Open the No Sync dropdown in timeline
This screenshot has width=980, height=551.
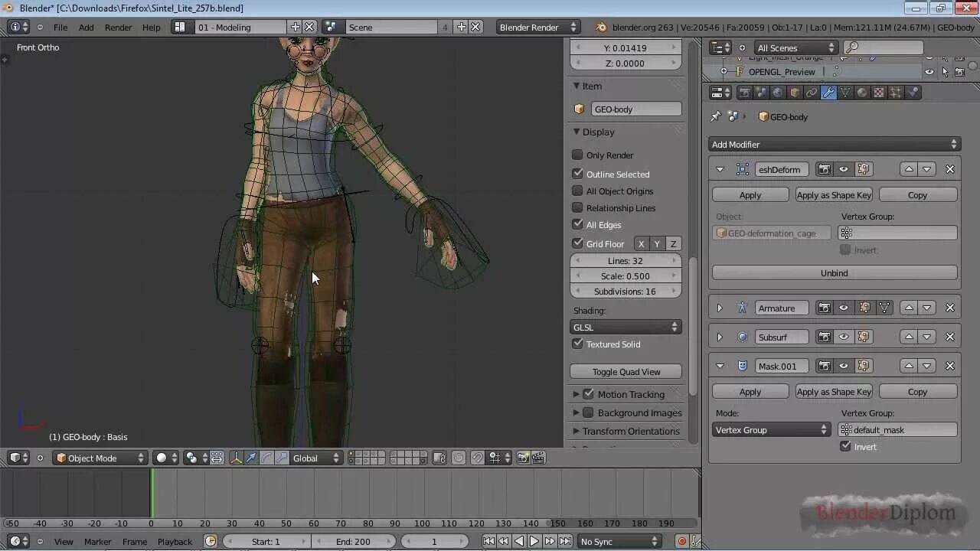pos(619,541)
